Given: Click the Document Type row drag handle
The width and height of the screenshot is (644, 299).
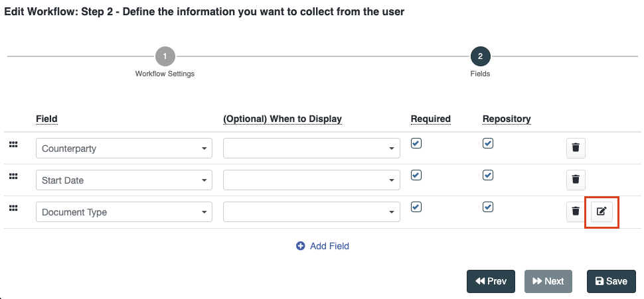Looking at the screenshot, I should 13,208.
